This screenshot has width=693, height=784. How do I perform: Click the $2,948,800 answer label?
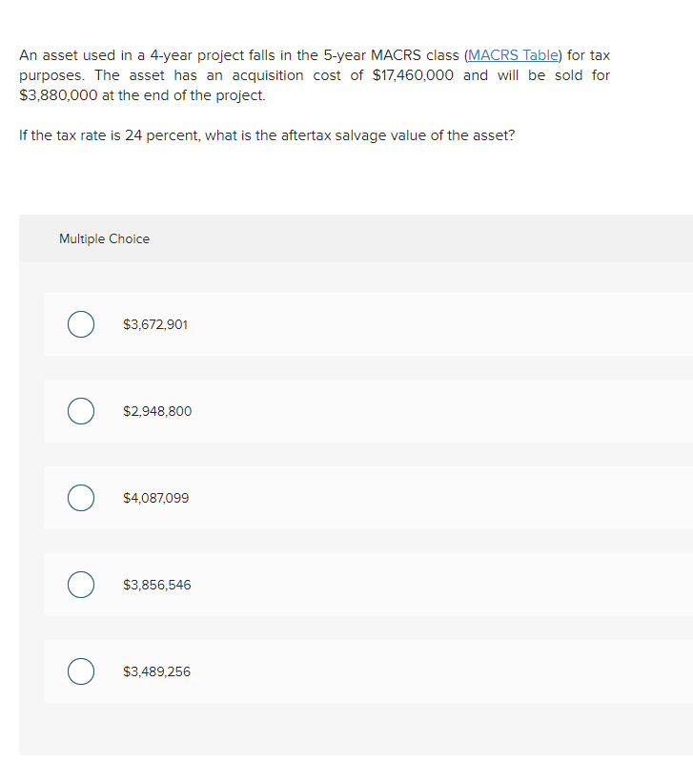coord(157,411)
